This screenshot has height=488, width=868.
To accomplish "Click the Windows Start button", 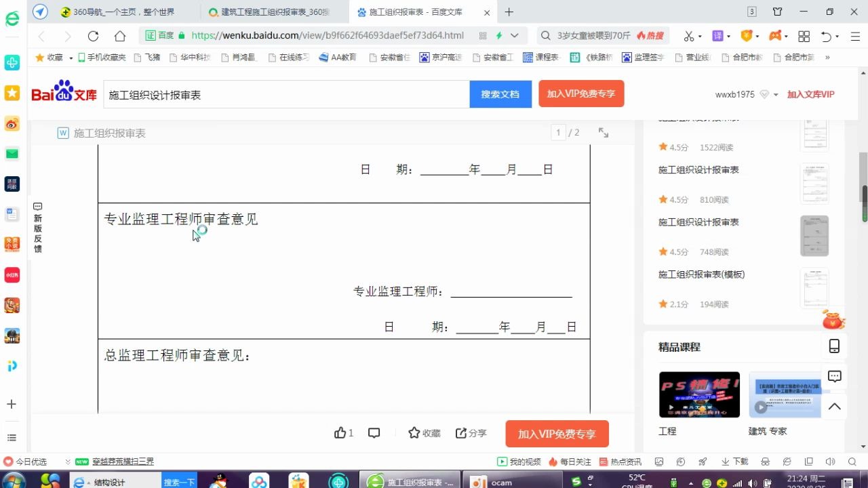I will coord(13,481).
